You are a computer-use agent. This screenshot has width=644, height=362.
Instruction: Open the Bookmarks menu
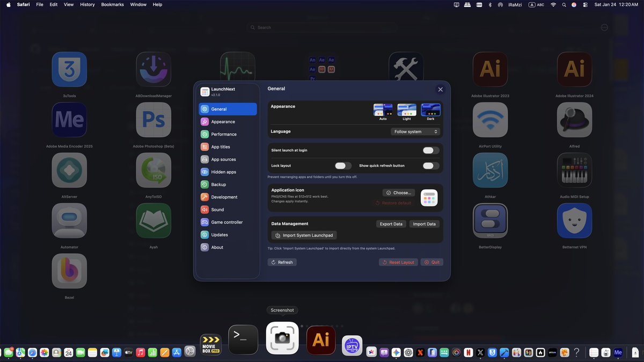(113, 4)
